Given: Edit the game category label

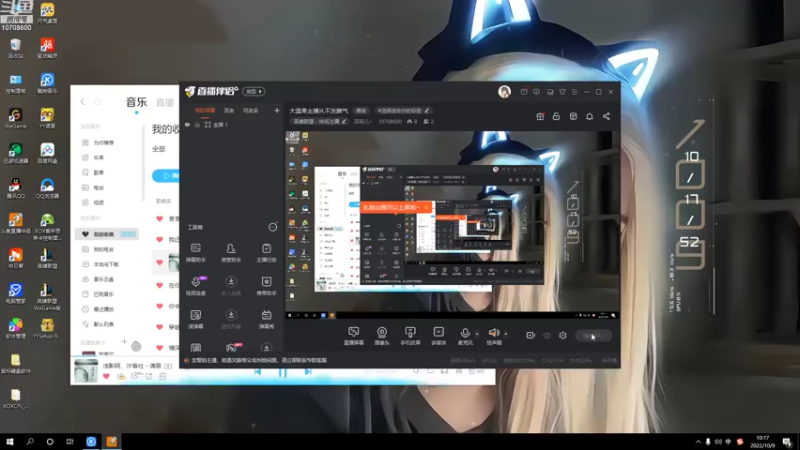Looking at the screenshot, I should 319,121.
